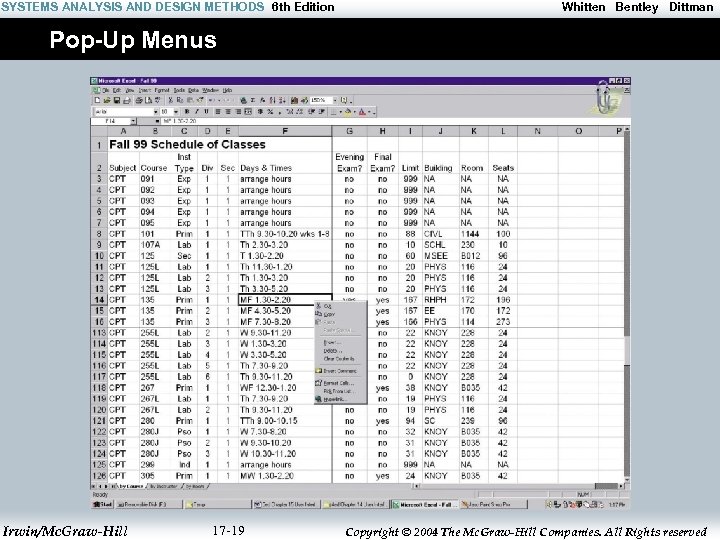
Task: Open the Borders dropdown arrow
Action: tap(340, 112)
